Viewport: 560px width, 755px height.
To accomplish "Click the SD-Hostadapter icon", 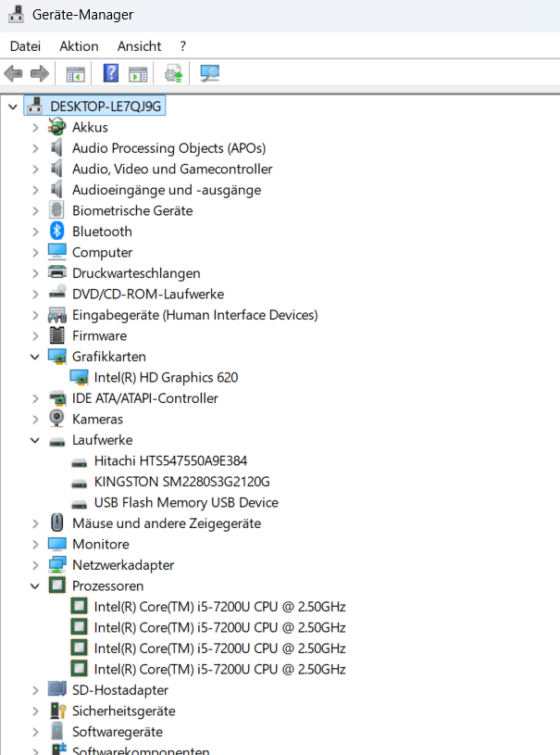I will tap(56, 689).
